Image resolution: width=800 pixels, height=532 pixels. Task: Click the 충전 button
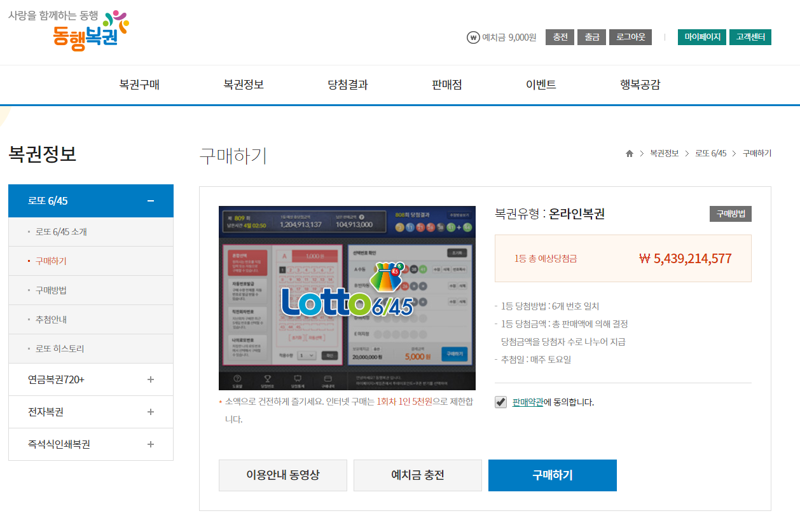coord(560,38)
